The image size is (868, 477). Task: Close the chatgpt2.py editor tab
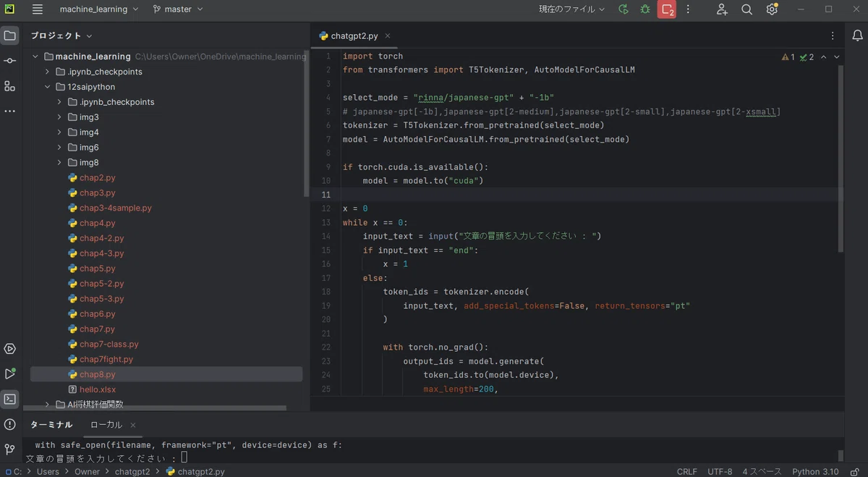point(388,35)
